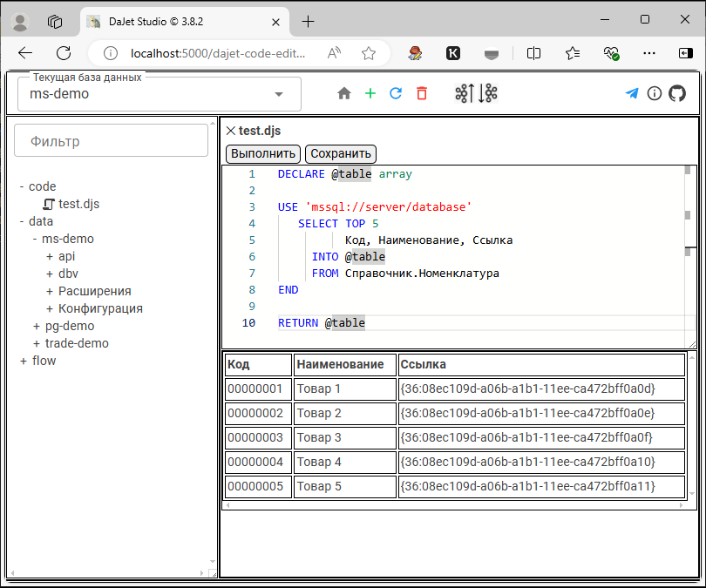The height and width of the screenshot is (588, 706).
Task: Click the tree panel horizontal scrollbar
Action: click(x=107, y=573)
